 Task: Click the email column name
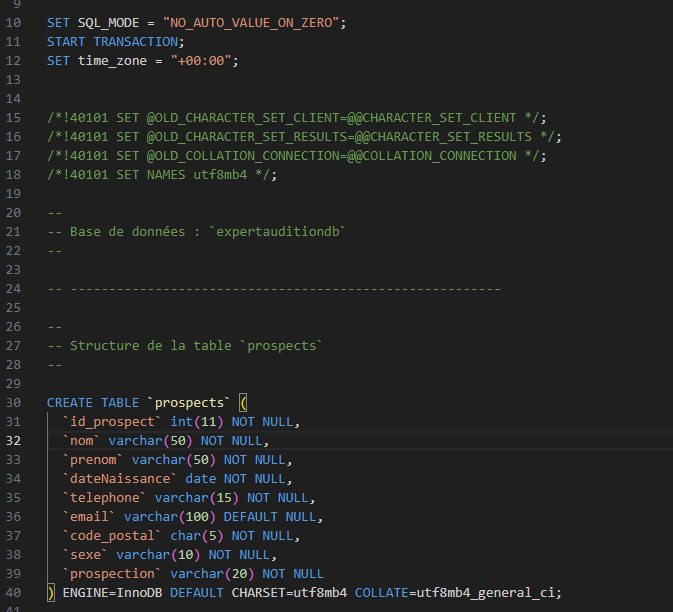(x=89, y=517)
